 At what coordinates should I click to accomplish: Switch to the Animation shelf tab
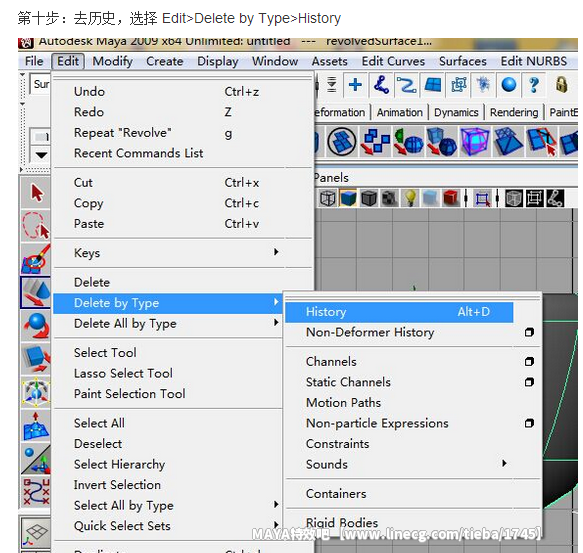[400, 112]
